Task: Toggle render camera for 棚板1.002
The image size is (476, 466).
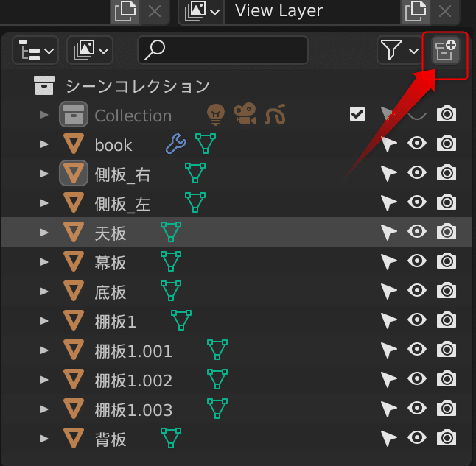Action: click(447, 378)
